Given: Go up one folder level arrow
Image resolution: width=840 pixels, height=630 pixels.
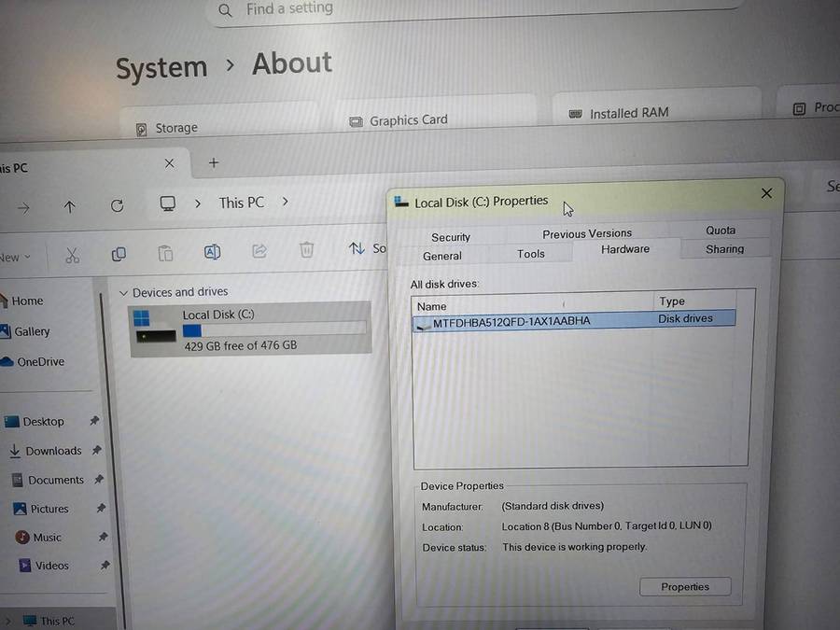Looking at the screenshot, I should click(x=69, y=207).
